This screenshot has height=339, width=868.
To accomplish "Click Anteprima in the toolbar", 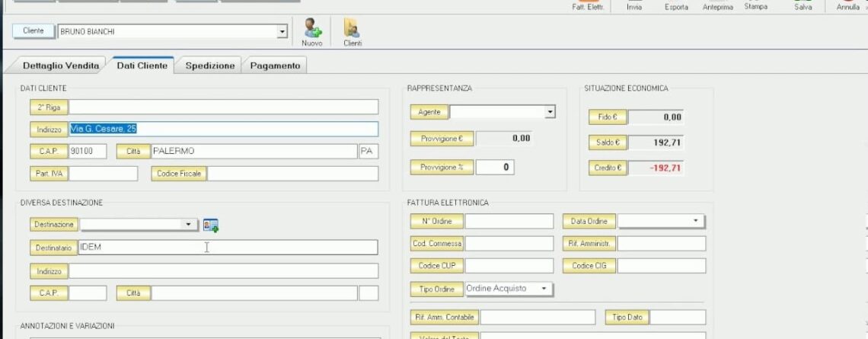I will point(717,5).
